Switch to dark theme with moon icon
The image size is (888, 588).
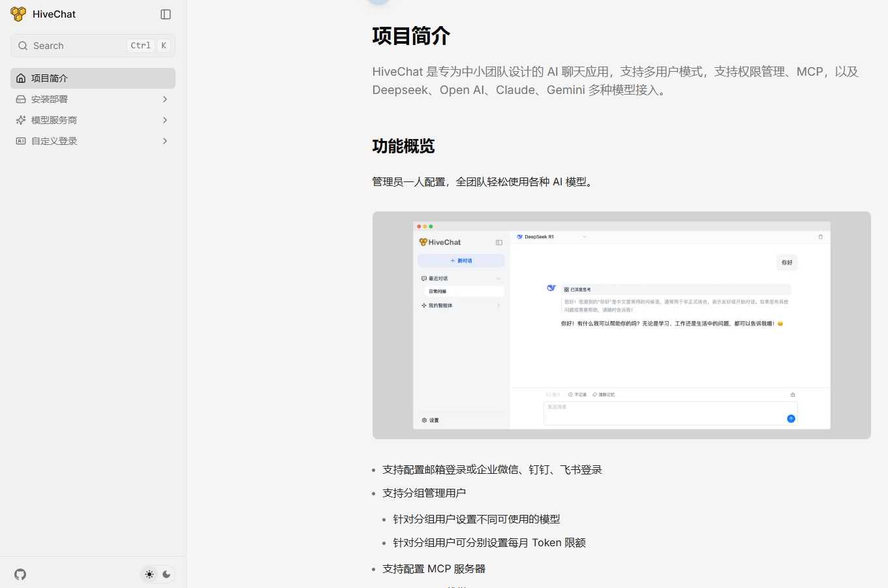(166, 574)
